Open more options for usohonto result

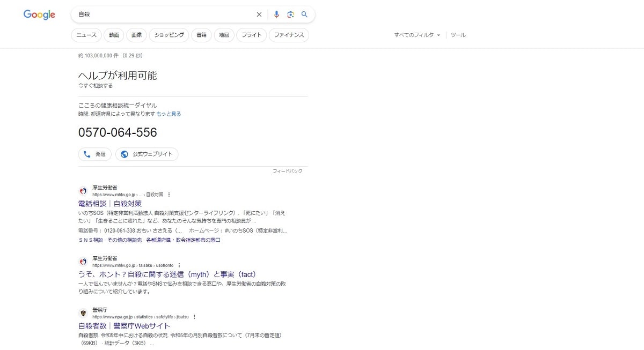coord(179,265)
